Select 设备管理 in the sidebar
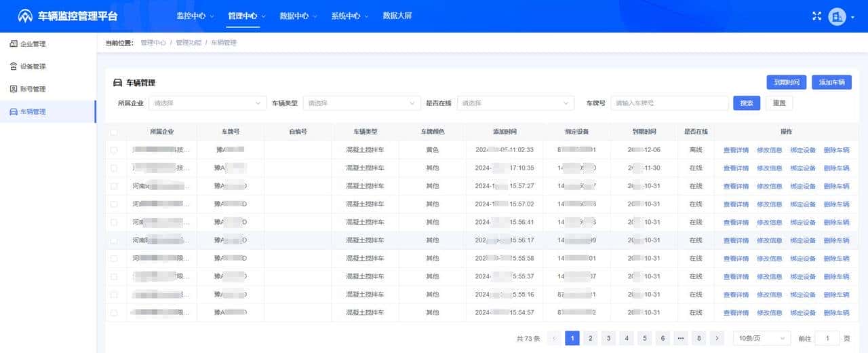Viewport: 868px width, 353px height. 48,67
